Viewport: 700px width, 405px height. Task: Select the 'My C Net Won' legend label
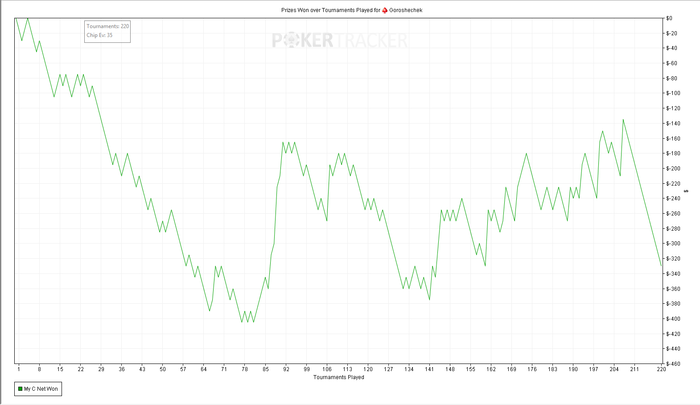pos(41,389)
